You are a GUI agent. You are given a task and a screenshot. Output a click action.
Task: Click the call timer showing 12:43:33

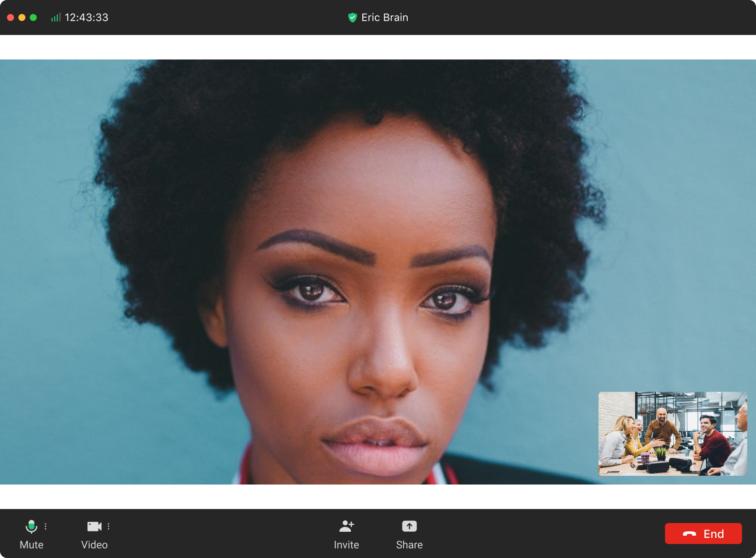[x=87, y=17]
